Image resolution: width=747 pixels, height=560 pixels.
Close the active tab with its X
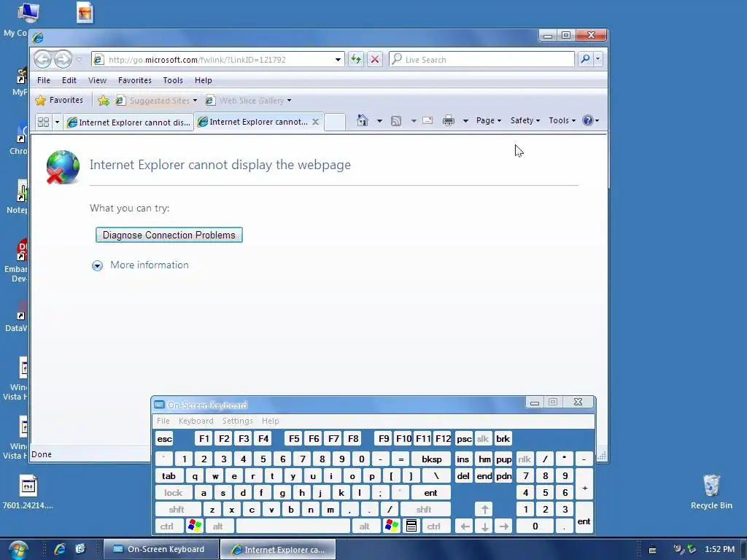(x=315, y=122)
